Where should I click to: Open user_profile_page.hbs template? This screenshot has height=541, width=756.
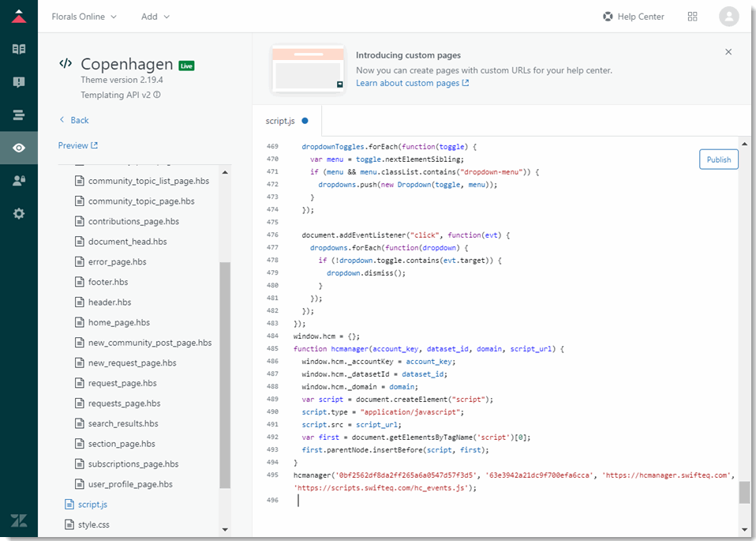pyautogui.click(x=130, y=484)
